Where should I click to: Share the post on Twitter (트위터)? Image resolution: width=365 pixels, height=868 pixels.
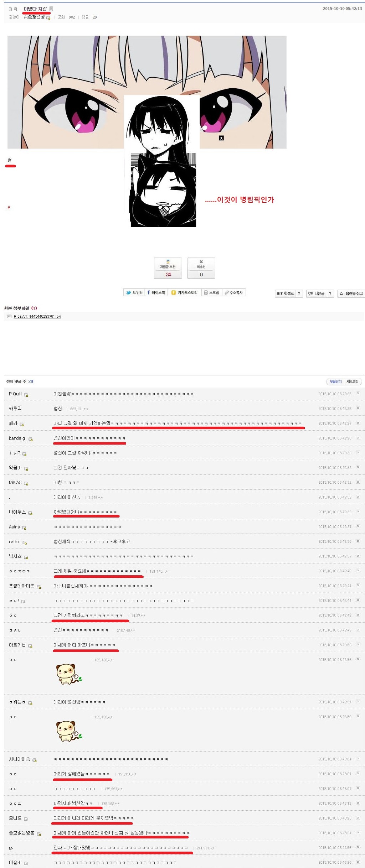point(134,292)
